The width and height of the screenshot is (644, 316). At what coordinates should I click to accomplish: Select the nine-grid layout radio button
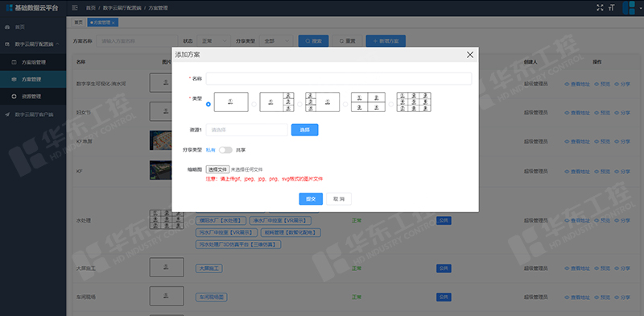[x=391, y=104]
